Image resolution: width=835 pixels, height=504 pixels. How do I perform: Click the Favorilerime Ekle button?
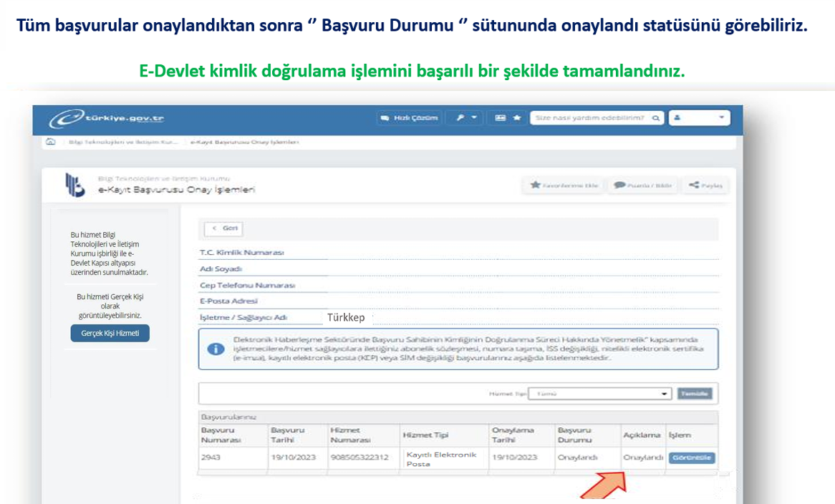(x=564, y=185)
